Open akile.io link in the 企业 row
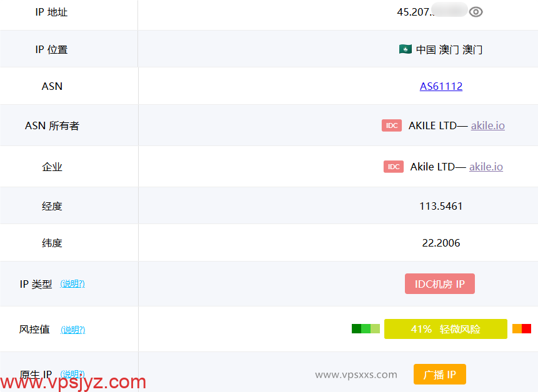 (x=486, y=167)
